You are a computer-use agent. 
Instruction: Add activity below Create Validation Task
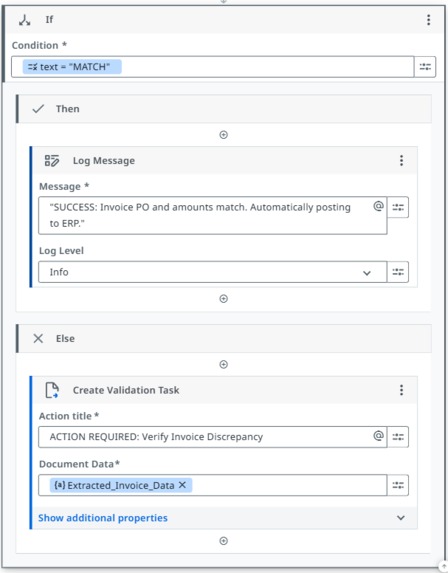(224, 540)
